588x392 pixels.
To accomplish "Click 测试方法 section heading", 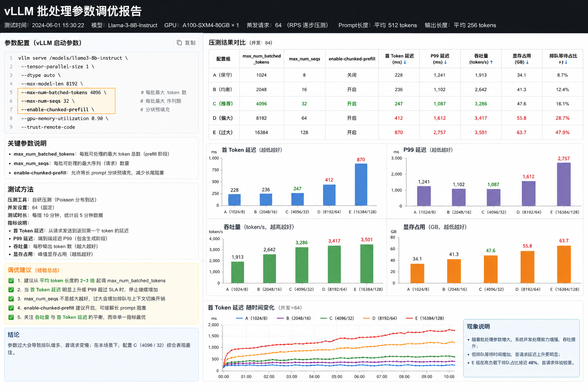I will [21, 189].
